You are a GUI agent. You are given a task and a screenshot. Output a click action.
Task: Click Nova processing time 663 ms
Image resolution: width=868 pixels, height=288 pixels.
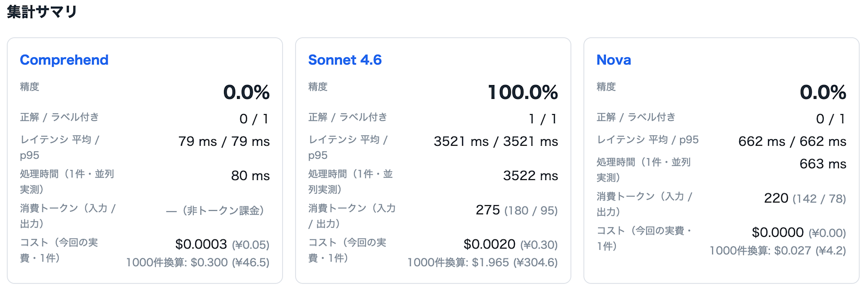[x=823, y=164]
